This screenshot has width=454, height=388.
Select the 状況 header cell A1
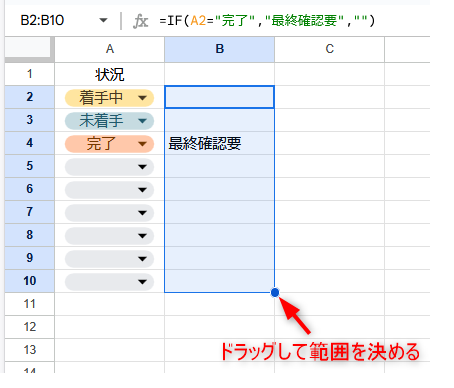pyautogui.click(x=110, y=74)
